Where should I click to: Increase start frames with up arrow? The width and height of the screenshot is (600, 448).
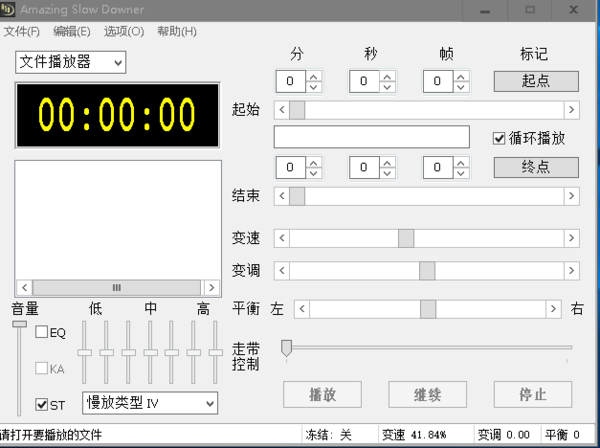pos(461,77)
